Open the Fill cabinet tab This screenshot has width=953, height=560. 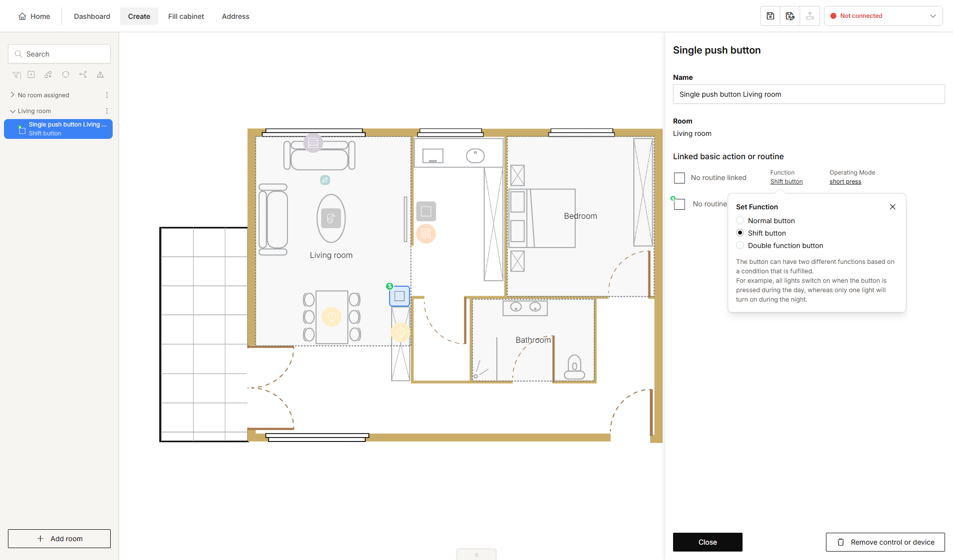click(x=186, y=16)
